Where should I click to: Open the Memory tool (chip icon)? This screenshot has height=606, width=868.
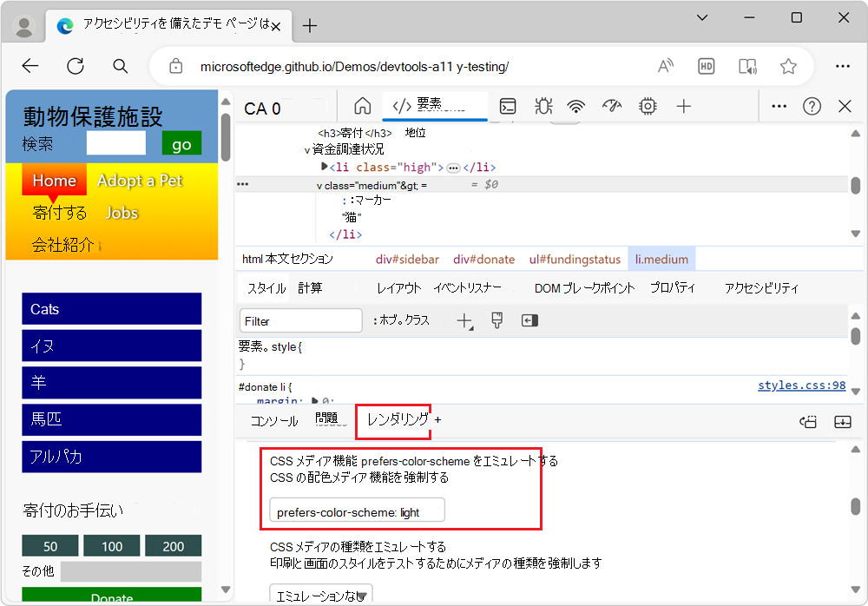(647, 106)
